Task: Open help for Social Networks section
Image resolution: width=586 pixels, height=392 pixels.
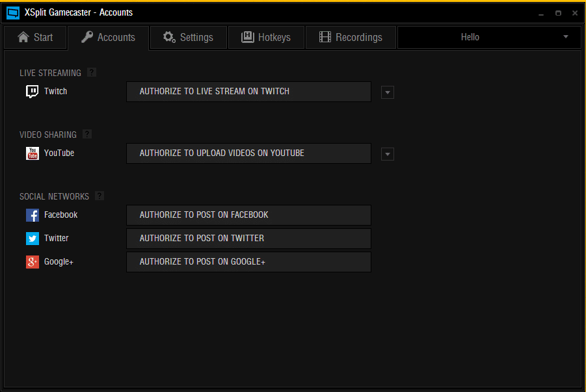Action: (x=100, y=196)
